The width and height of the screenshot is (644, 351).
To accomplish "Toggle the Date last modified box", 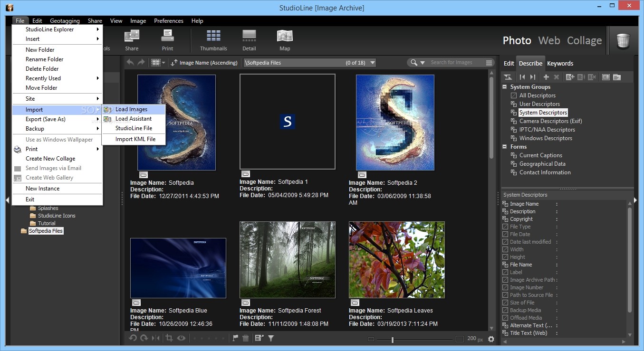I will (505, 242).
